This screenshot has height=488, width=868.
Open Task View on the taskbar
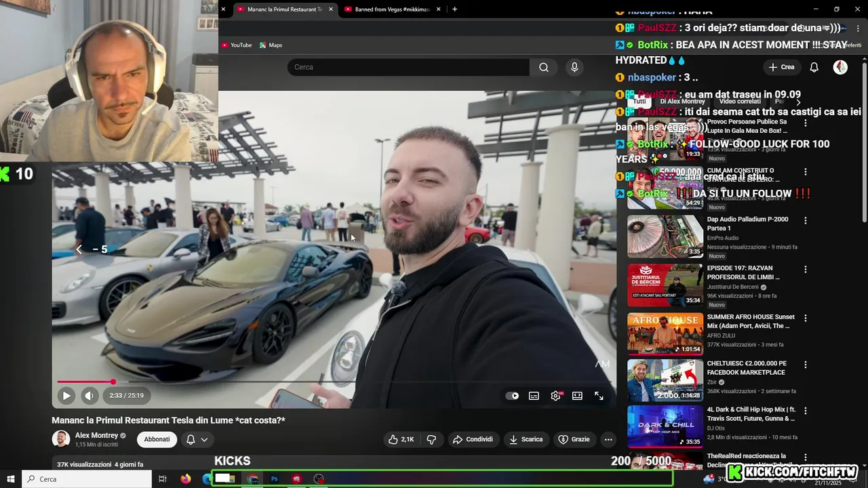coord(163,479)
